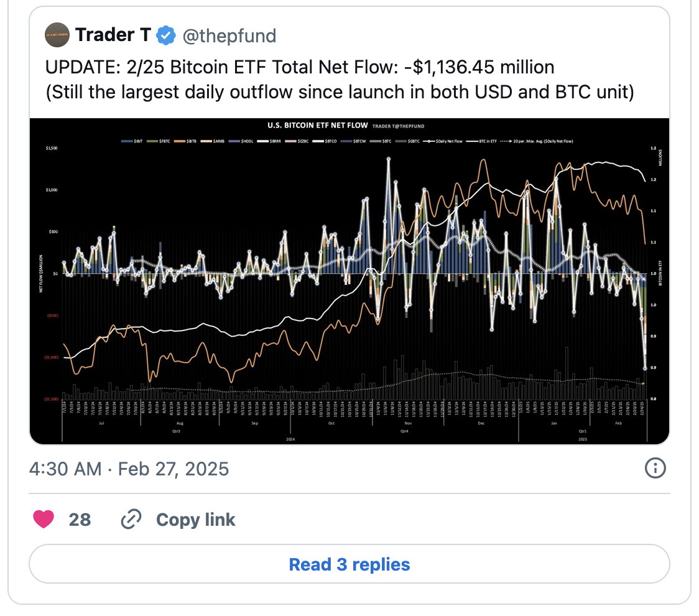The height and width of the screenshot is (616, 699).
Task: Click the chain link icon
Action: [x=131, y=520]
